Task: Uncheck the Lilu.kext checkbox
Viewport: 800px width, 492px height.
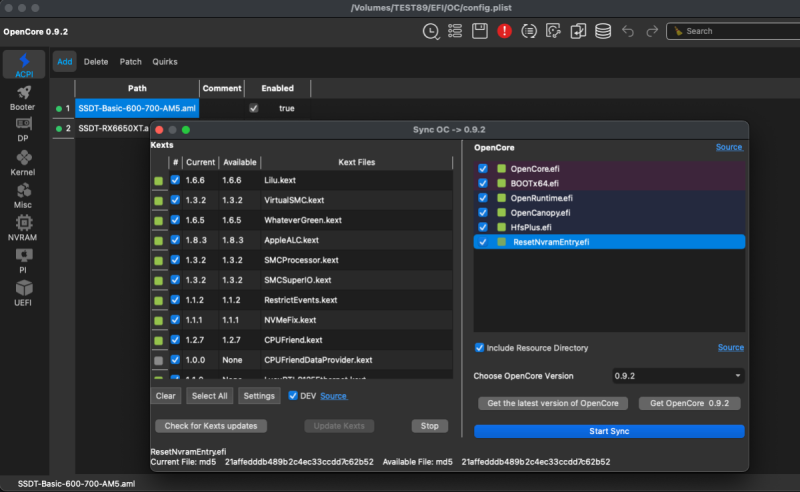Action: coord(175,180)
